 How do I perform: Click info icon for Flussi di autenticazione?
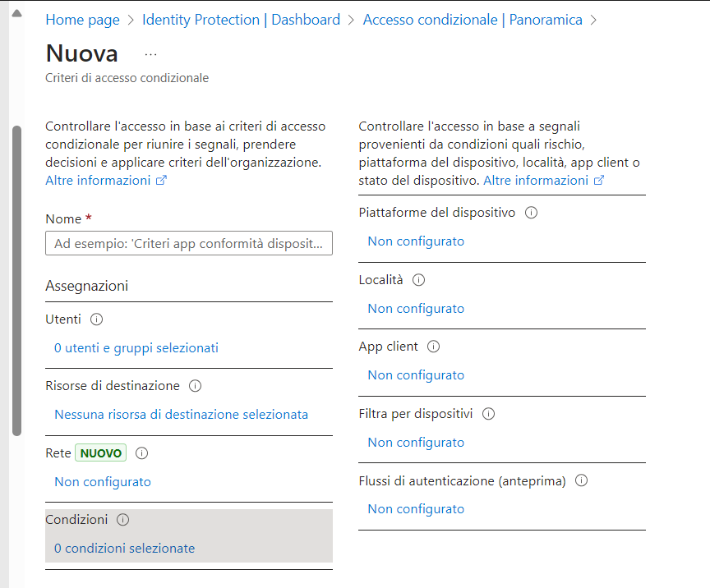pos(582,481)
